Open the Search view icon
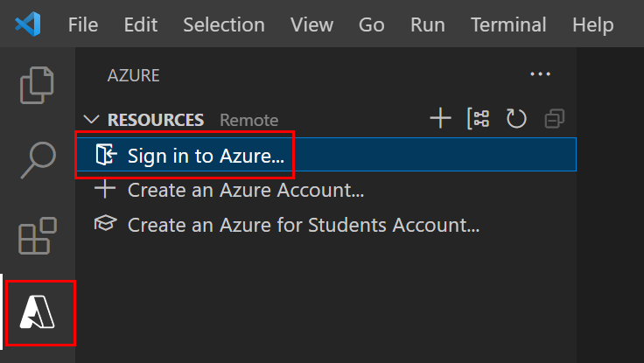The height and width of the screenshot is (363, 644). [38, 160]
